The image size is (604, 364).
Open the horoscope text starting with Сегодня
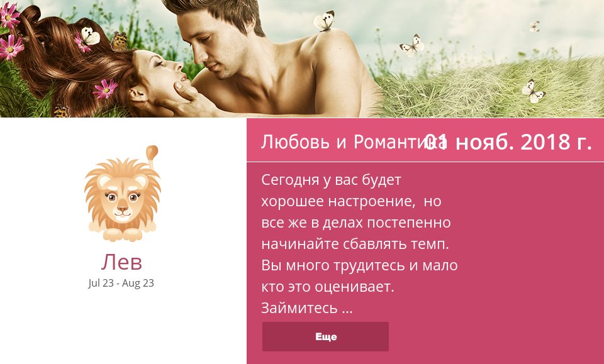359,244
